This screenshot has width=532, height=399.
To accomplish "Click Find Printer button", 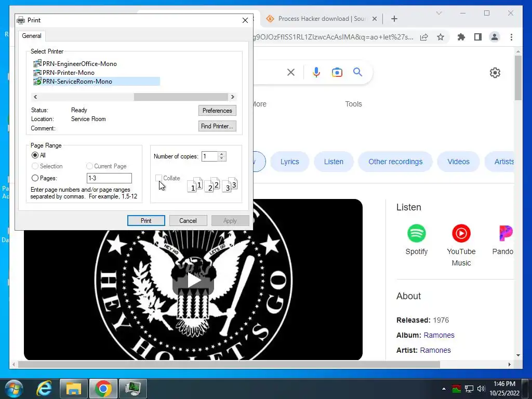I will click(217, 126).
